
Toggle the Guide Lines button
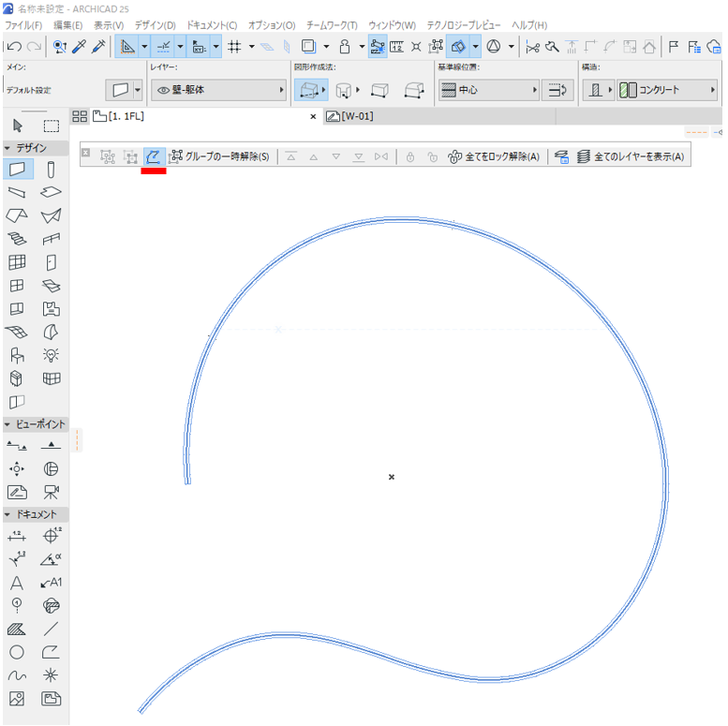pyautogui.click(x=127, y=47)
